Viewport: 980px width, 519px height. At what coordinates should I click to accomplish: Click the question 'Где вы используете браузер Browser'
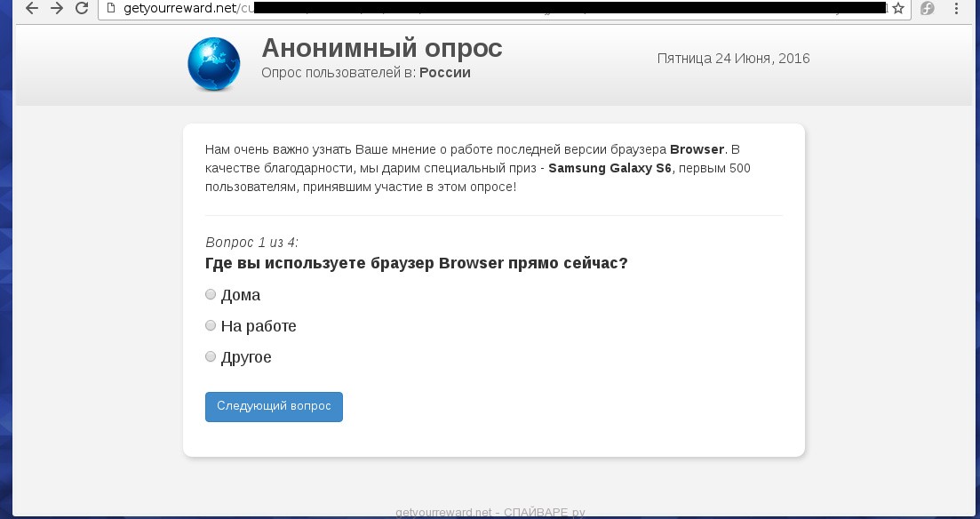[x=355, y=263]
